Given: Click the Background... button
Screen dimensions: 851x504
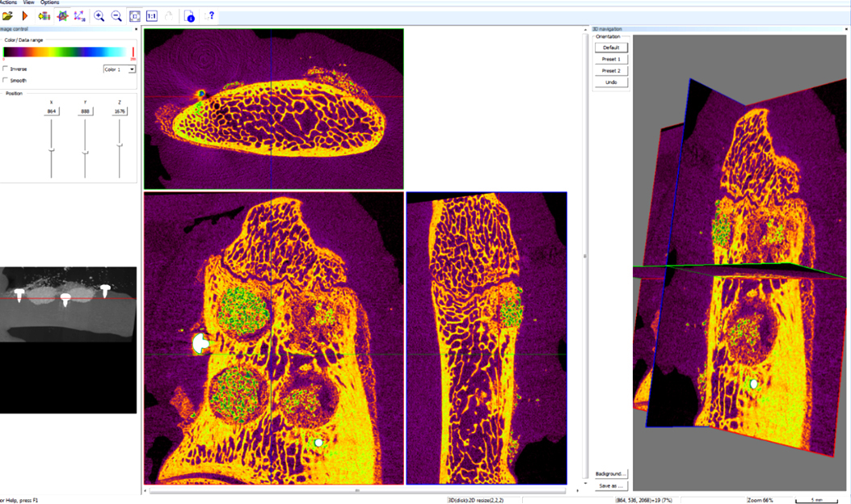Looking at the screenshot, I should pos(610,473).
